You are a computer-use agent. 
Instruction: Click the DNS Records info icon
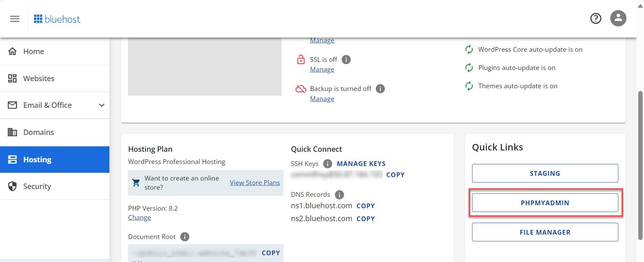[339, 195]
